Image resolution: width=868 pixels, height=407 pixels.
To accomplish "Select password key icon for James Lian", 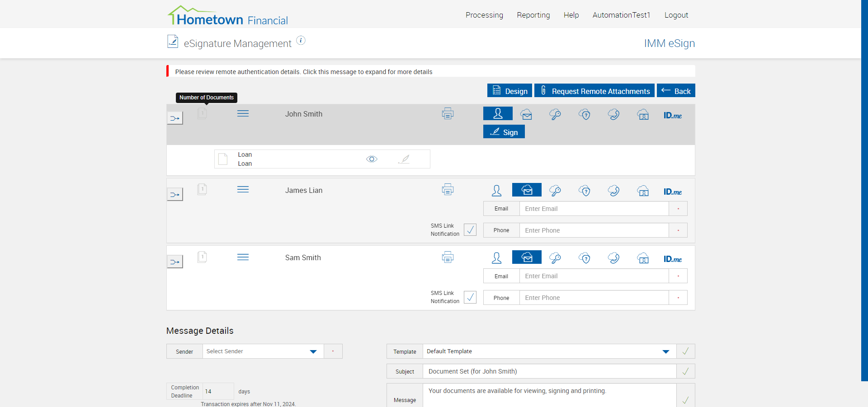I will [x=555, y=191].
